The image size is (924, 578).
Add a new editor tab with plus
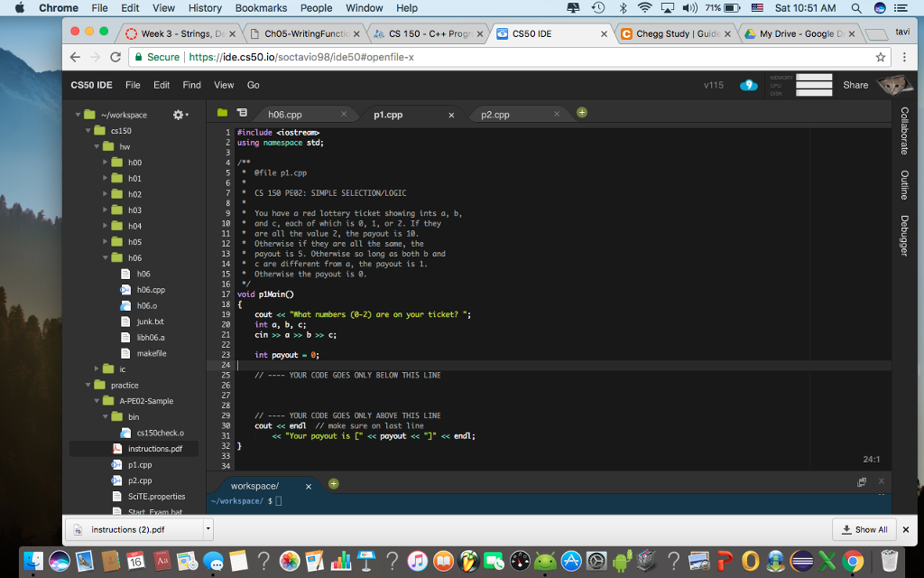[582, 113]
